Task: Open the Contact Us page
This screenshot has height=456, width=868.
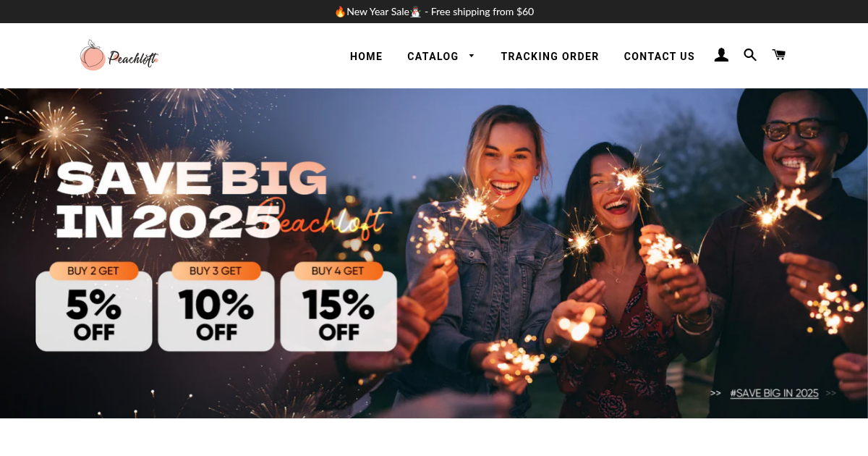Action: (x=659, y=56)
